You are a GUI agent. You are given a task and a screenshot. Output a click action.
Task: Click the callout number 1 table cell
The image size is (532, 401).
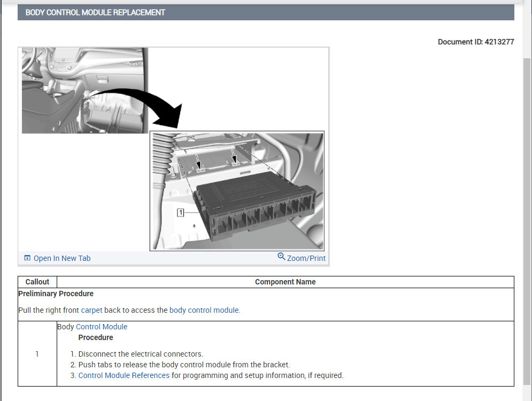tap(37, 354)
